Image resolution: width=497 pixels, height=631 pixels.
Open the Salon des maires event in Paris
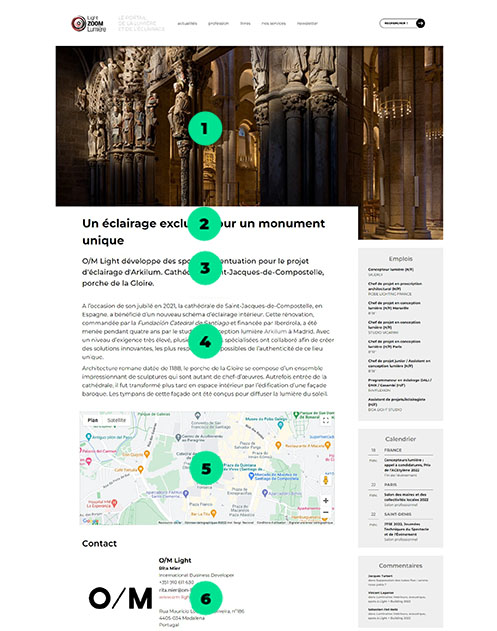tap(406, 497)
